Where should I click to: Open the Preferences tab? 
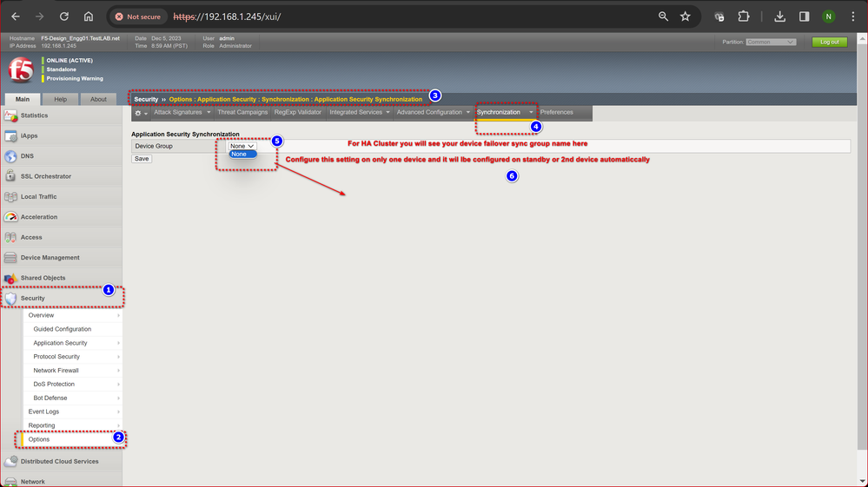tap(557, 112)
